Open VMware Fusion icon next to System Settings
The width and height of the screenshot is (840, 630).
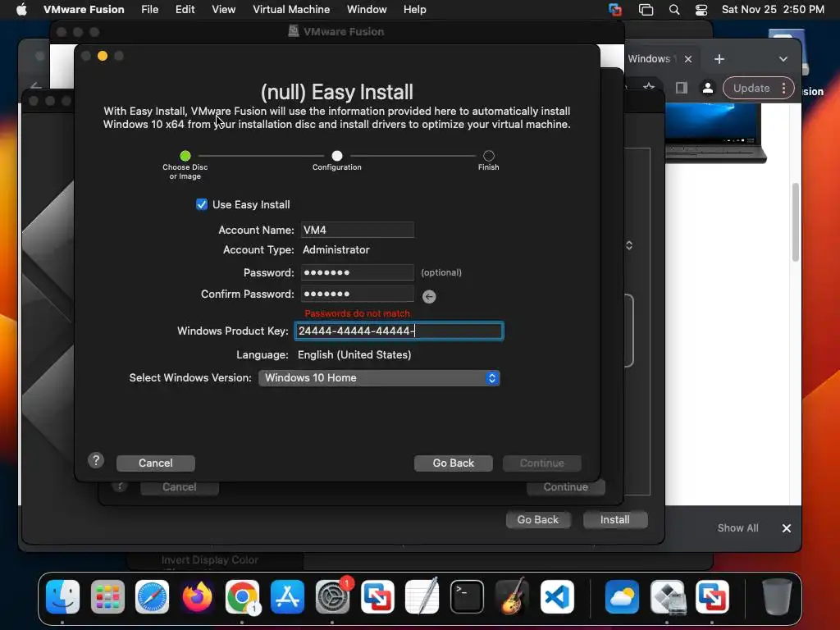[x=377, y=596]
